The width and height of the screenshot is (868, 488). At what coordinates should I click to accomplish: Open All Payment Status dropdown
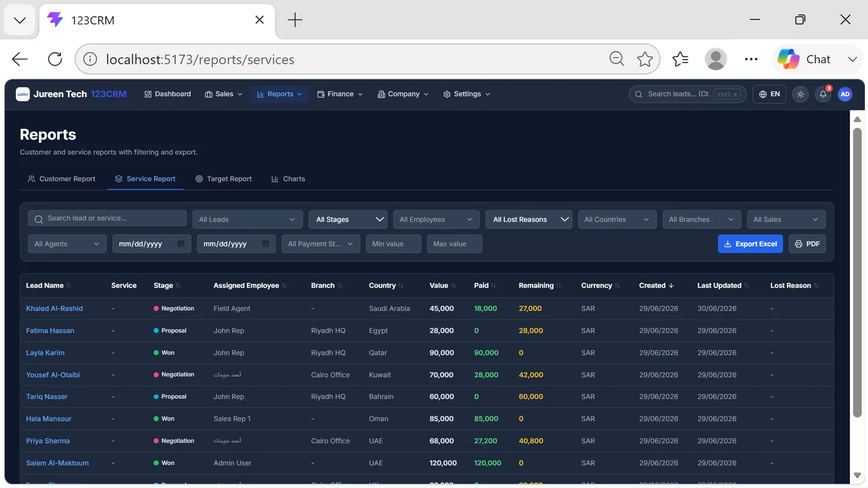(x=321, y=244)
